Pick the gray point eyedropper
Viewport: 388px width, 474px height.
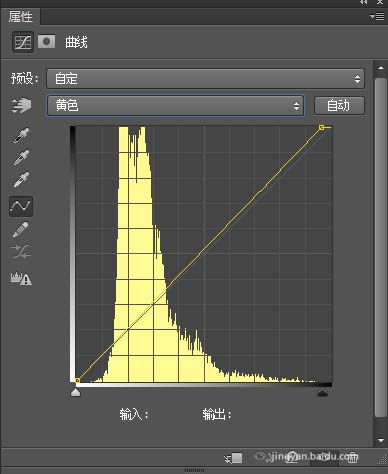coord(21,158)
